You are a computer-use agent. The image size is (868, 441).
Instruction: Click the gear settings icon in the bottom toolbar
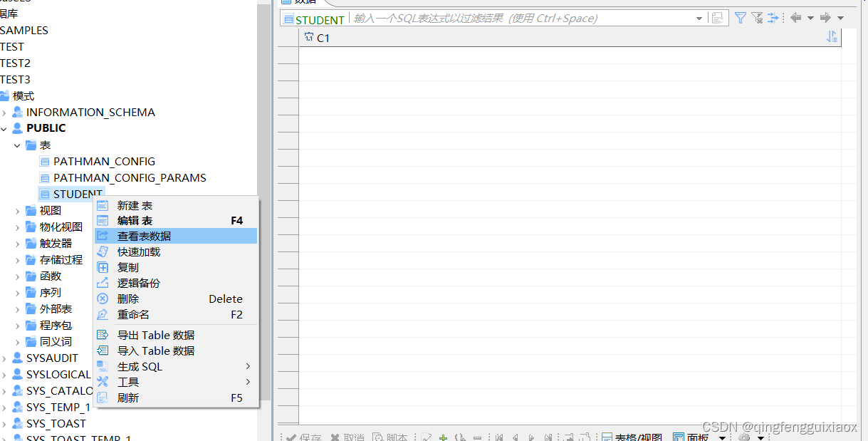(x=744, y=437)
